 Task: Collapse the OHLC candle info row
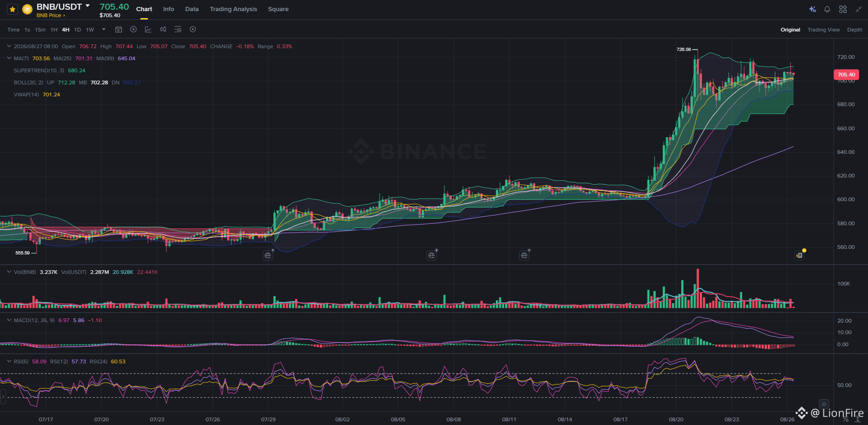pos(9,46)
